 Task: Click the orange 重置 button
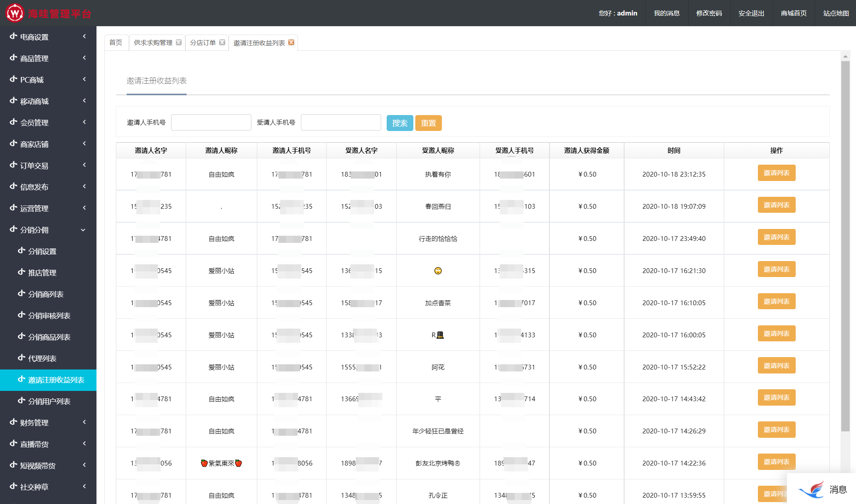[x=428, y=123]
